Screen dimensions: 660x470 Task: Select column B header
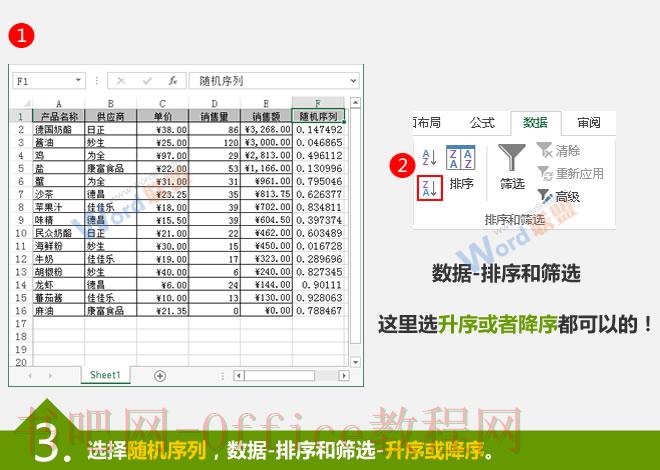coord(111,104)
